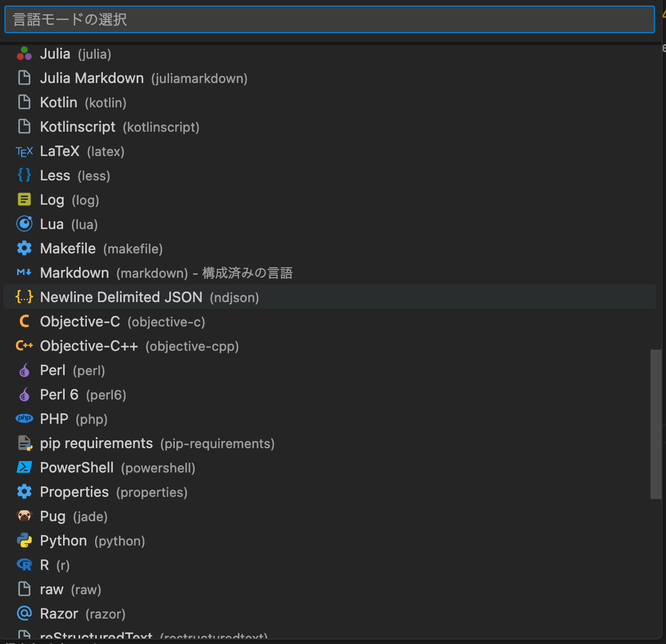Click the Objective-C++ icon
The width and height of the screenshot is (666, 644).
24,346
